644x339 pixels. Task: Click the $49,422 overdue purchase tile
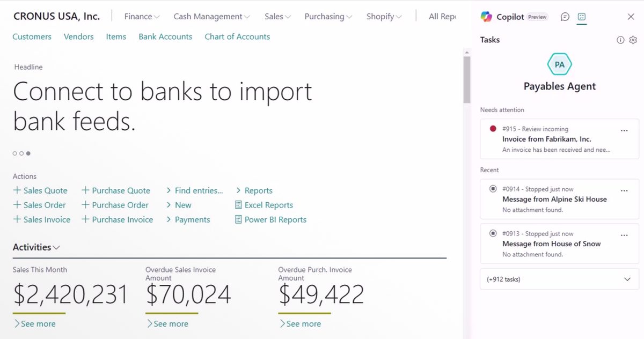(x=321, y=294)
